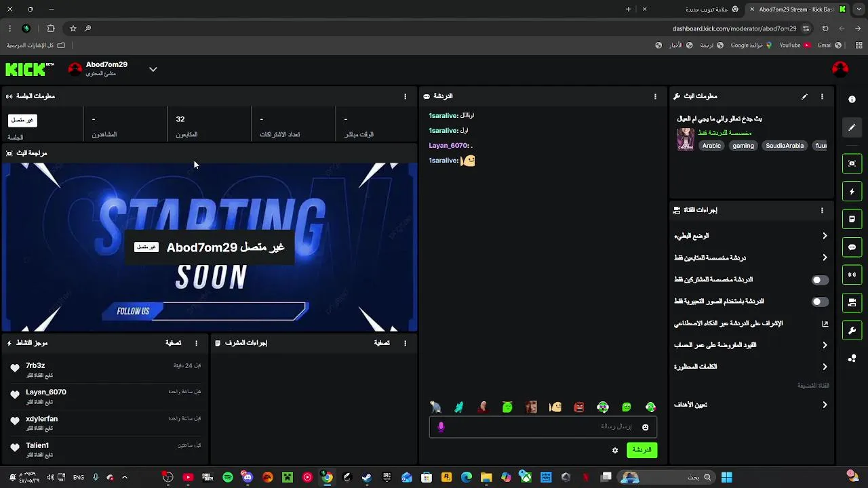Toggle emotes-only chat switch
This screenshot has height=488, width=868.
820,302
